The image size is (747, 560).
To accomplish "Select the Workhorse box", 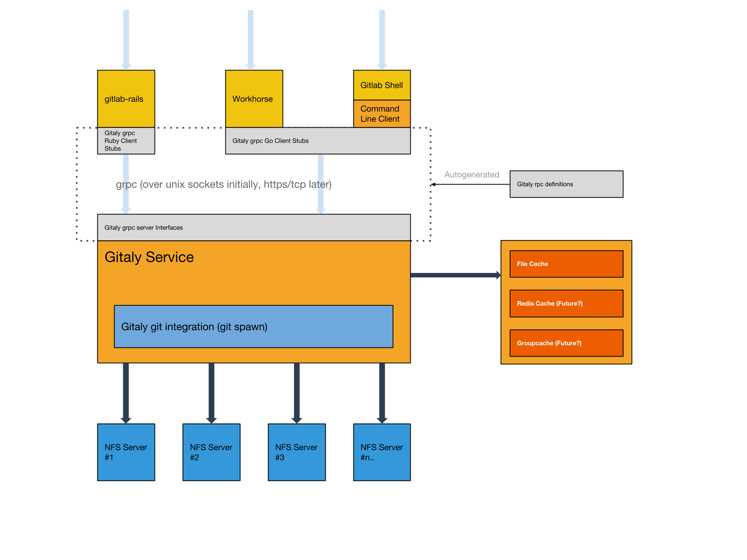I will click(254, 99).
